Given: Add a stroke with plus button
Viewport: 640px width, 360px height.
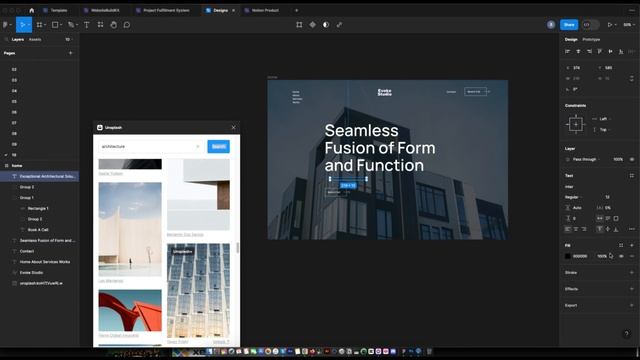Looking at the screenshot, I should click(631, 272).
